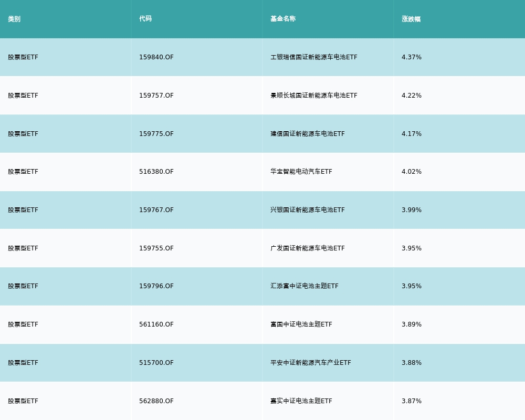Click the 基金名称 column header
The image size is (525, 420).
[x=283, y=19]
